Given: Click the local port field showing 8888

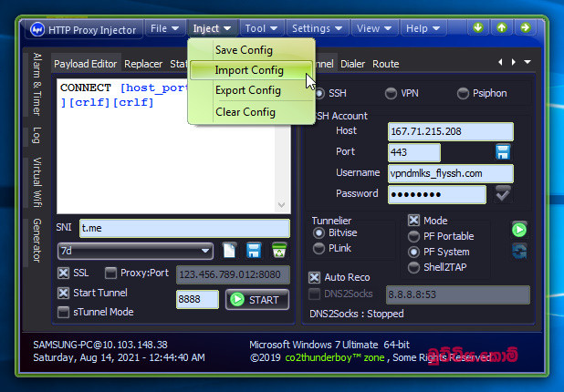Looking at the screenshot, I should click(x=197, y=299).
